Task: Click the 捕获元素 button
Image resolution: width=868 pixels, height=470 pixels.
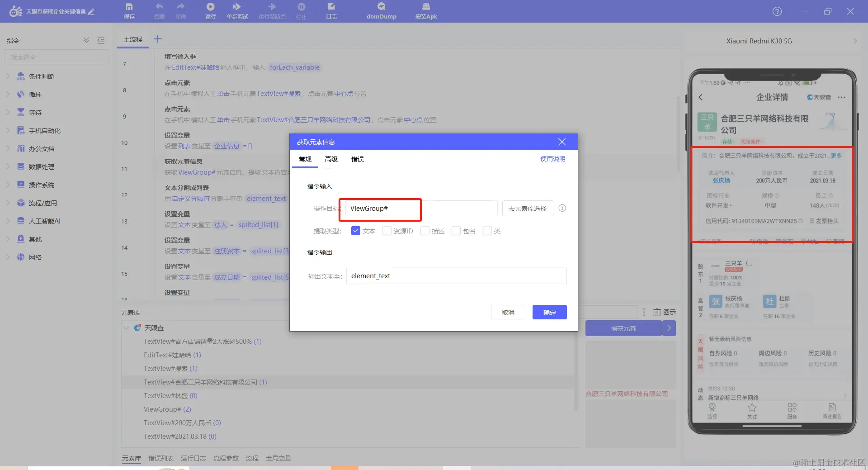Action: [x=623, y=328]
